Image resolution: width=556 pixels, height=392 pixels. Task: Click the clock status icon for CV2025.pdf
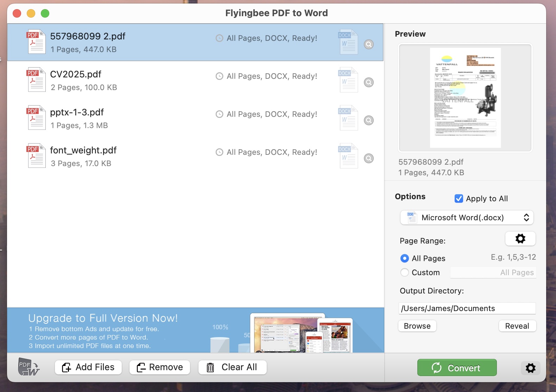(x=219, y=76)
